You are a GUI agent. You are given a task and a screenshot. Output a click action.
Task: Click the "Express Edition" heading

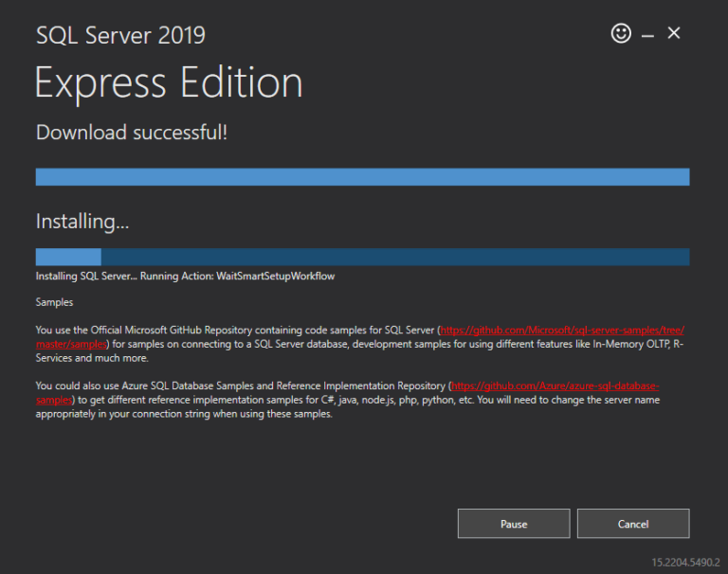click(x=169, y=83)
